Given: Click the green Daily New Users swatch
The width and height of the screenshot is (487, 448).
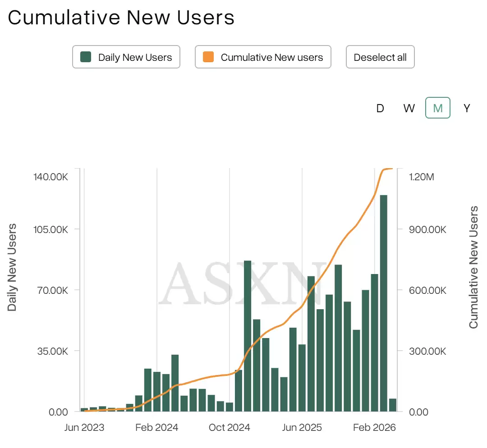Looking at the screenshot, I should [x=85, y=57].
